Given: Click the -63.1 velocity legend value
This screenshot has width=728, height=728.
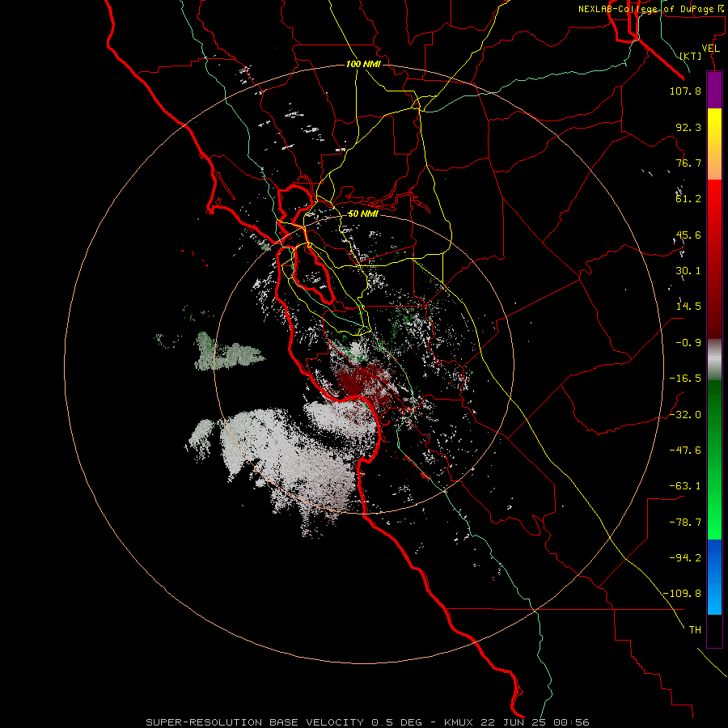Looking at the screenshot, I should (685, 486).
